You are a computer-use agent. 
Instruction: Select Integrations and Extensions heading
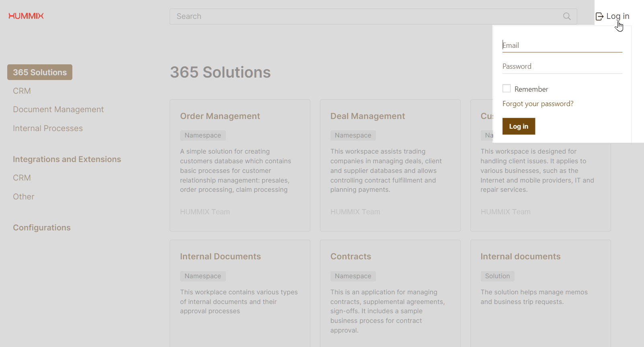pyautogui.click(x=67, y=159)
